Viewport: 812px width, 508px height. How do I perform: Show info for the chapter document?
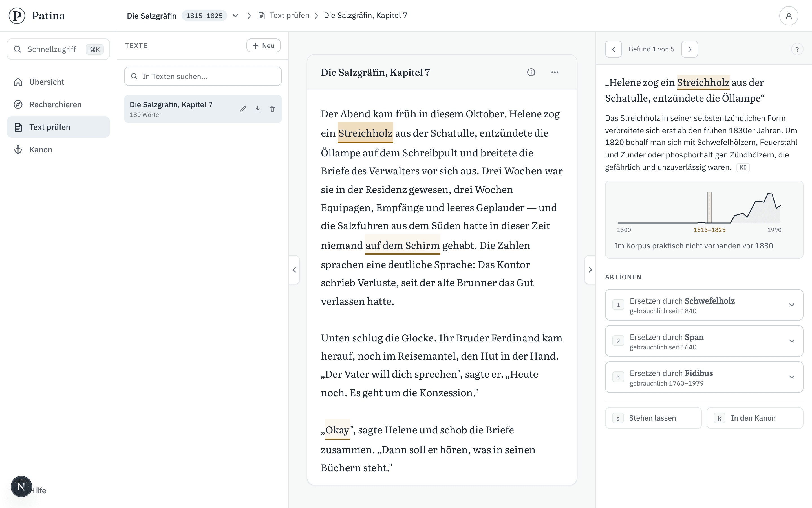[x=531, y=72]
